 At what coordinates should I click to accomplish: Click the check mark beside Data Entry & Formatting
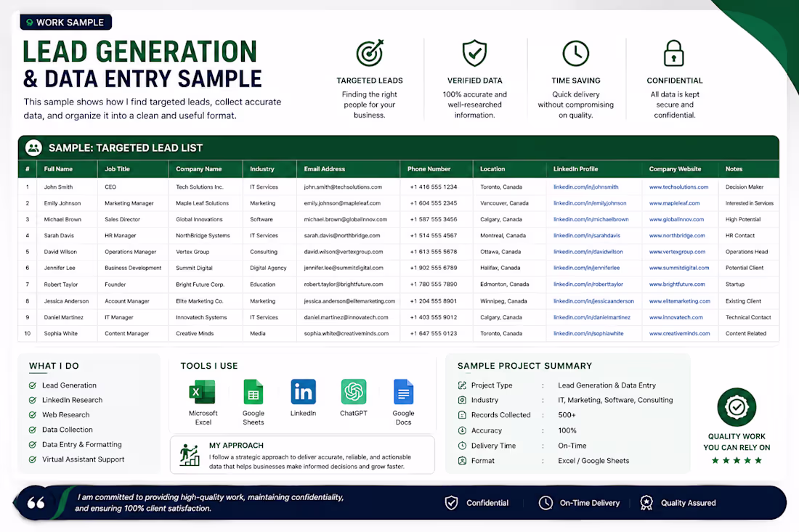(33, 444)
